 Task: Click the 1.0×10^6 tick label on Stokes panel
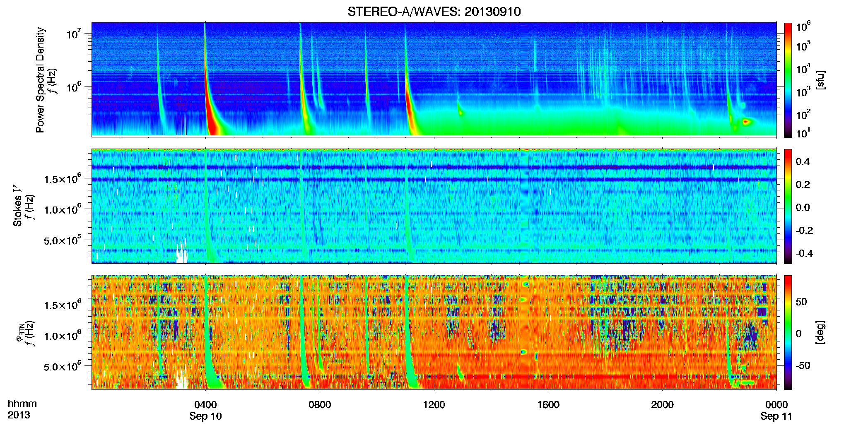[x=62, y=209]
